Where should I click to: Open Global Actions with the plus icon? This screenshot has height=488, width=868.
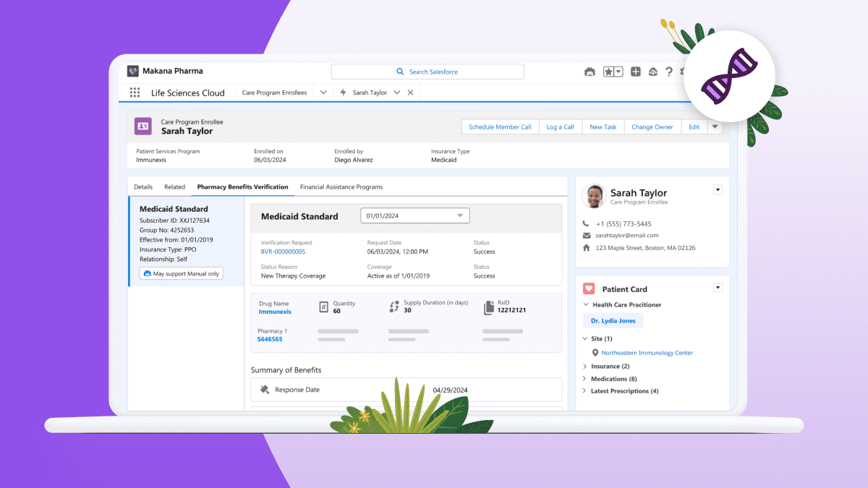(636, 71)
